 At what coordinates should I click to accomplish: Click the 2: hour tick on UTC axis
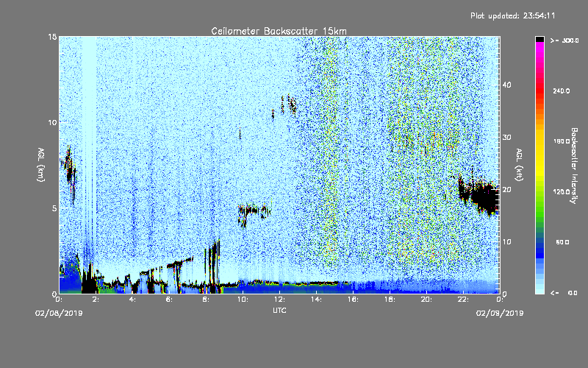(x=96, y=300)
